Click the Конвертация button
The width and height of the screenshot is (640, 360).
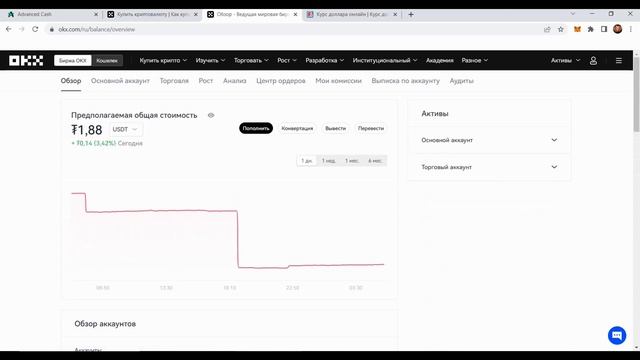coord(297,128)
